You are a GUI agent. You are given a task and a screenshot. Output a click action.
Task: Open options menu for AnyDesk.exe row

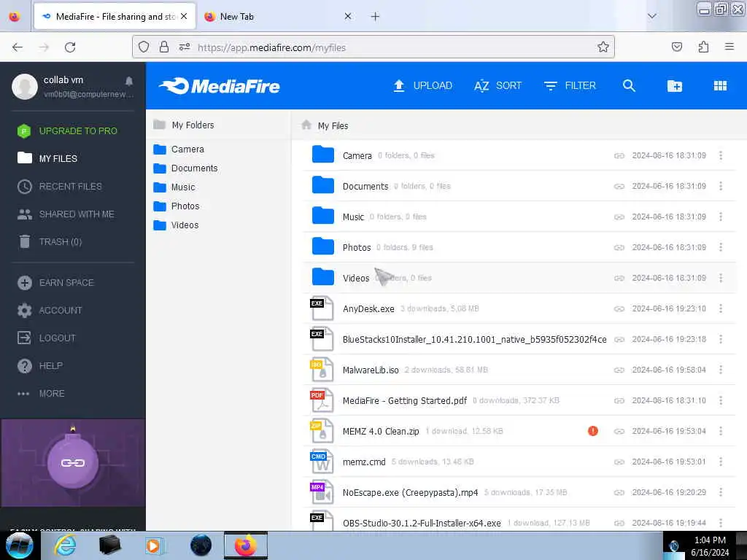(x=721, y=308)
